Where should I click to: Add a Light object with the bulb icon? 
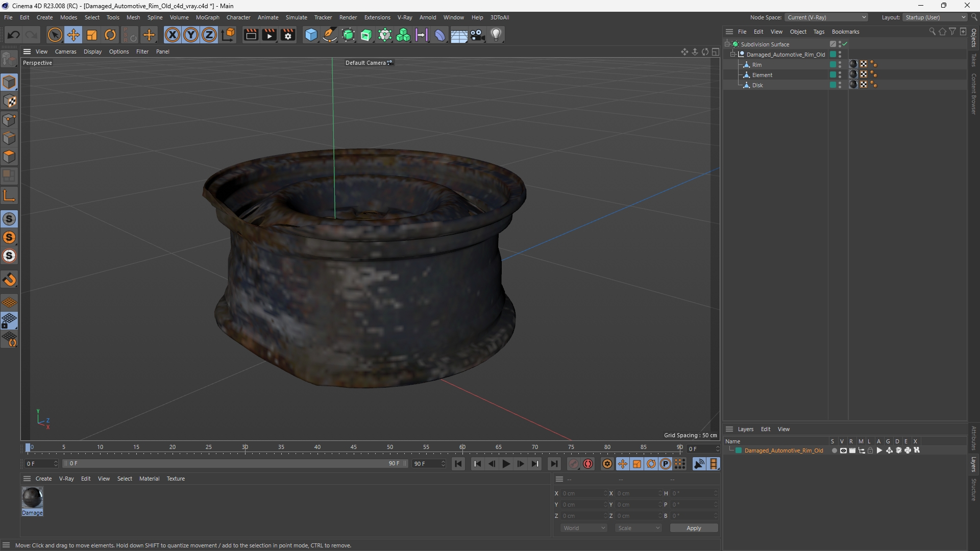[496, 35]
